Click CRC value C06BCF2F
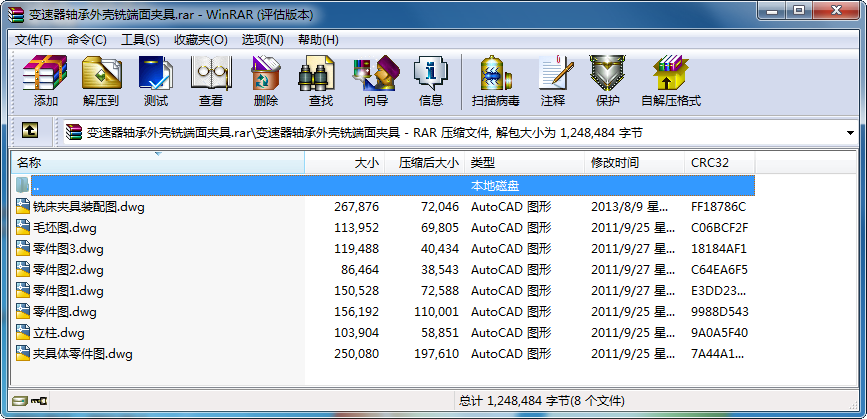Viewport: 867px width, 419px height. pos(720,228)
